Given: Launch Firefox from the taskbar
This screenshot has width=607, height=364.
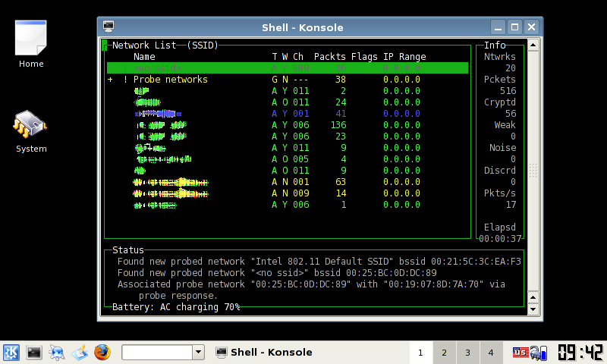Looking at the screenshot, I should (102, 353).
